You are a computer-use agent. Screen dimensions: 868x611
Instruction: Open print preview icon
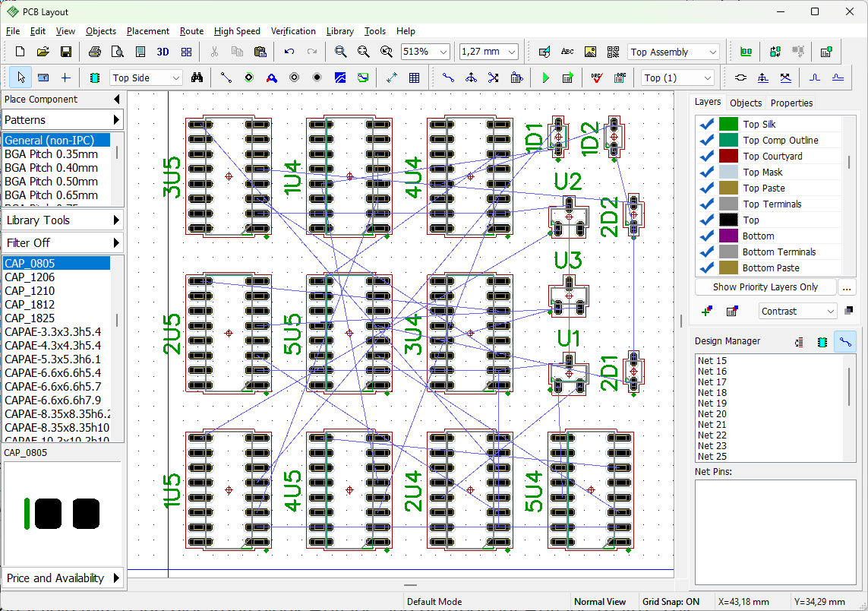click(x=118, y=52)
